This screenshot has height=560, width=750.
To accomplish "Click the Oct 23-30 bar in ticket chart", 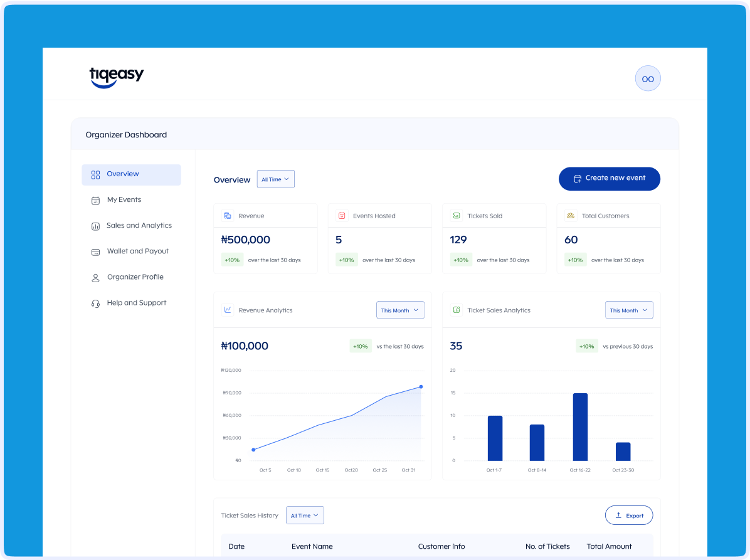I will pos(623,452).
